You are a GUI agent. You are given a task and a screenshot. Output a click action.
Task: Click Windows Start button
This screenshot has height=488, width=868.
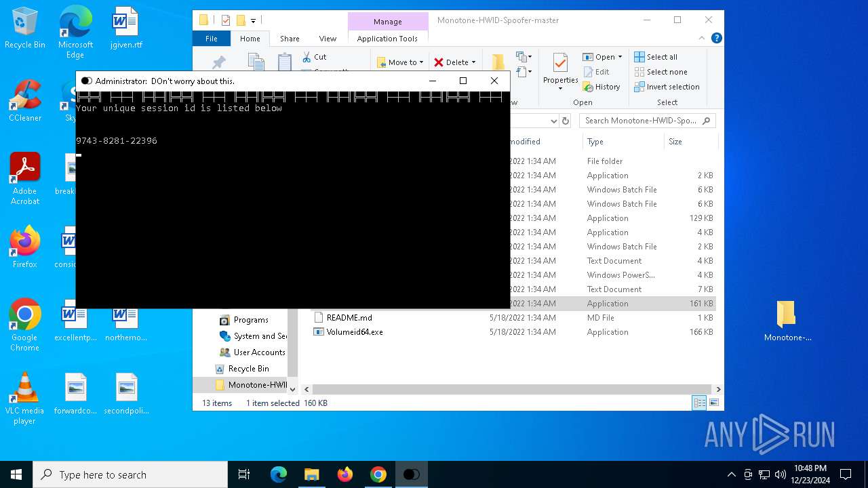click(16, 474)
